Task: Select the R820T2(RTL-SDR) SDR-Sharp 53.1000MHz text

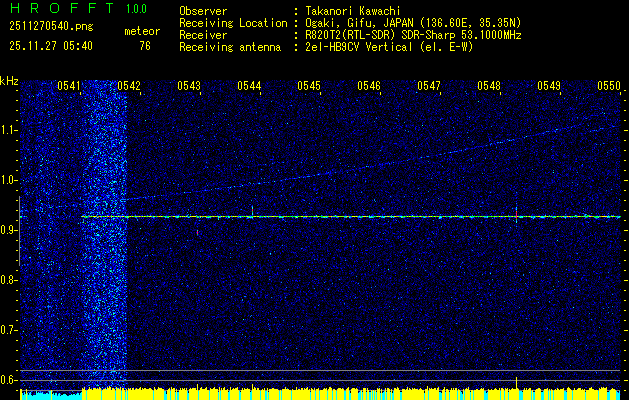Action: [413, 35]
